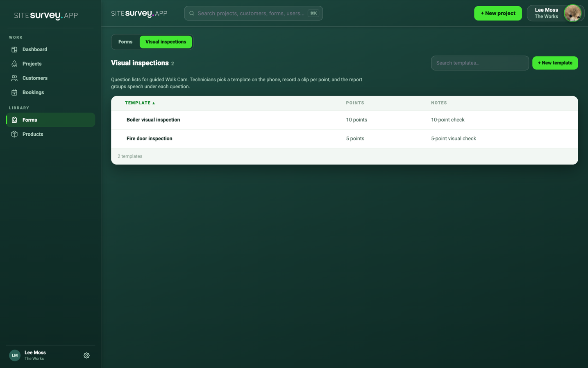Image resolution: width=588 pixels, height=368 pixels.
Task: Click the Products box icon
Action: click(x=14, y=134)
